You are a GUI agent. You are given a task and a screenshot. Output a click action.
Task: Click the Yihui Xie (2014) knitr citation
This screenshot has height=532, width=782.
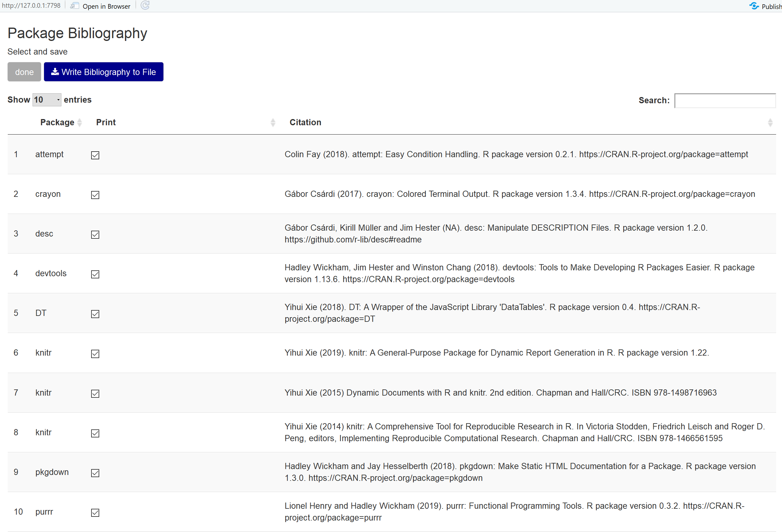(x=525, y=432)
